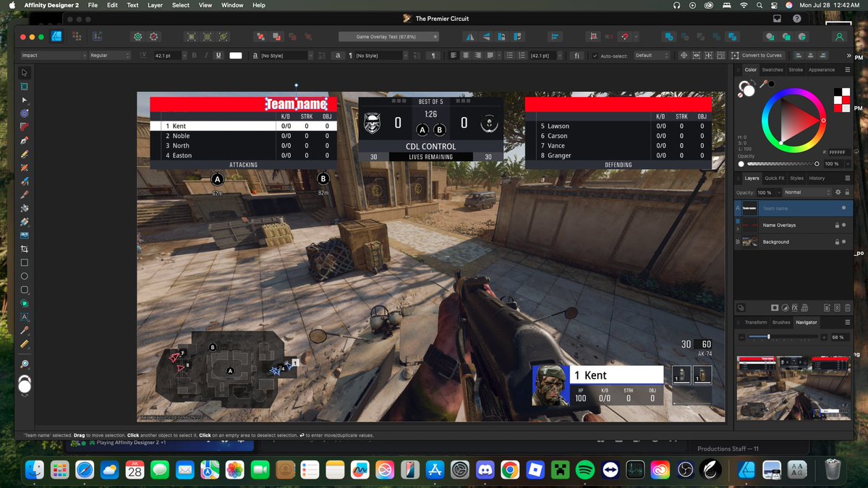
Task: Unlock the Background layer padlock
Action: (x=836, y=241)
